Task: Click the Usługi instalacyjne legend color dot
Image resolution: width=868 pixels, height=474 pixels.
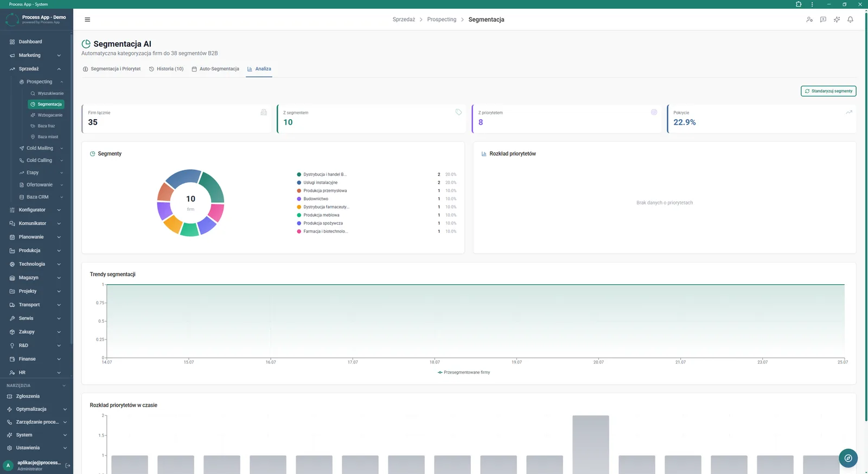Action: [x=299, y=183]
